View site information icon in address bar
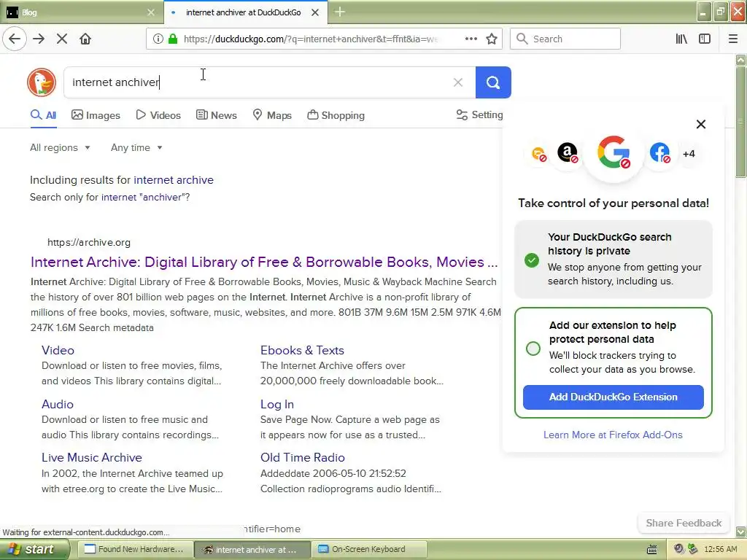 (x=158, y=39)
